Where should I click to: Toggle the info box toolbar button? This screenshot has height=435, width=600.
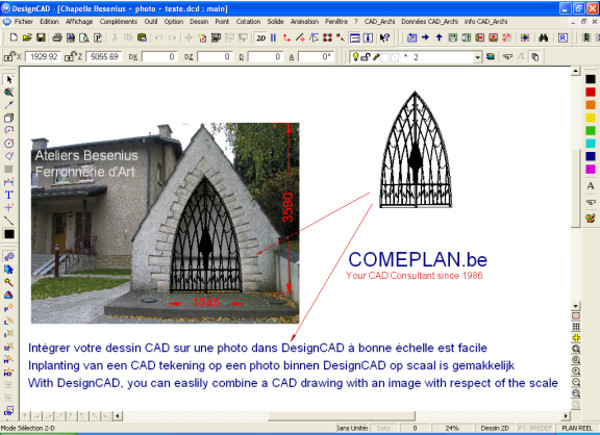tap(368, 37)
